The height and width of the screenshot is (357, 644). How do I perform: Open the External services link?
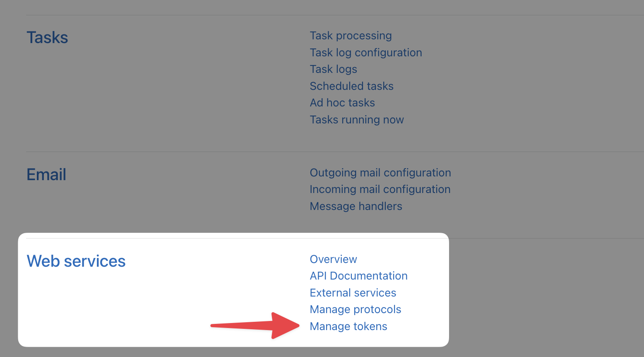coord(353,293)
